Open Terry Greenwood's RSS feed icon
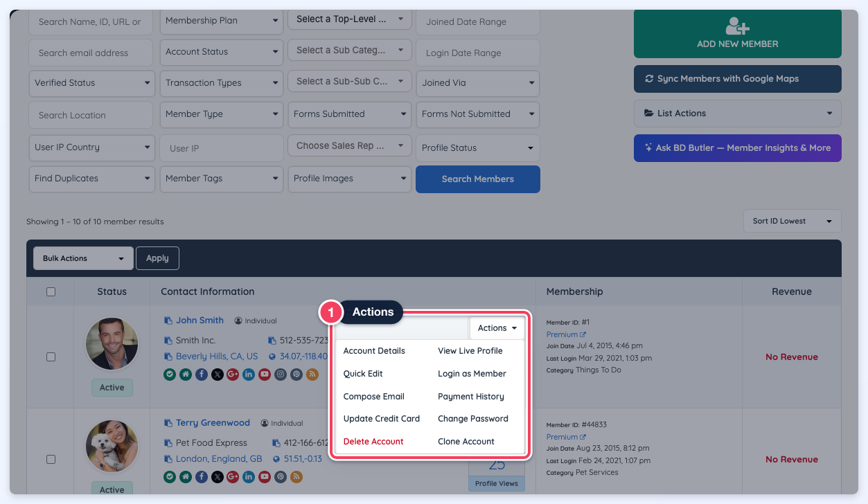The image size is (868, 504). (296, 477)
